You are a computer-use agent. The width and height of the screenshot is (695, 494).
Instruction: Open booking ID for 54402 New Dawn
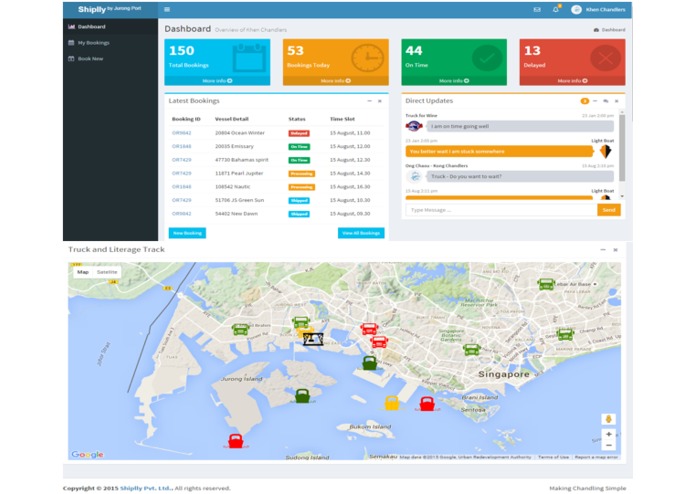[182, 214]
